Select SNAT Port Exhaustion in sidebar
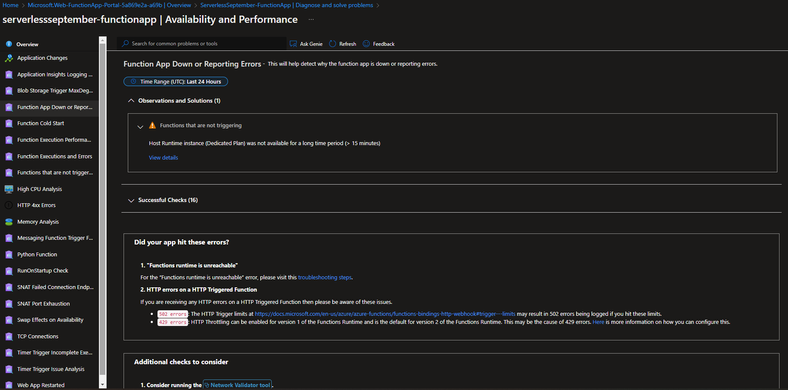The image size is (788, 390). [44, 304]
